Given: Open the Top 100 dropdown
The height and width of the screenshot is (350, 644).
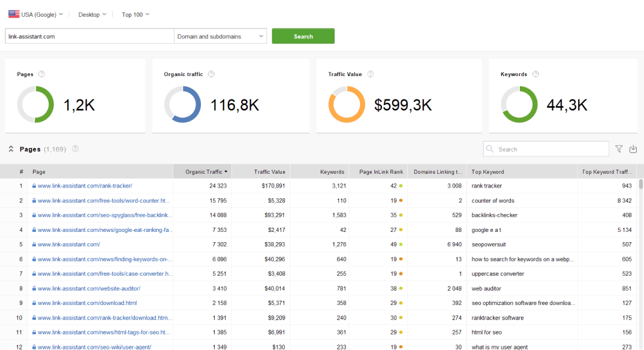Looking at the screenshot, I should point(136,14).
